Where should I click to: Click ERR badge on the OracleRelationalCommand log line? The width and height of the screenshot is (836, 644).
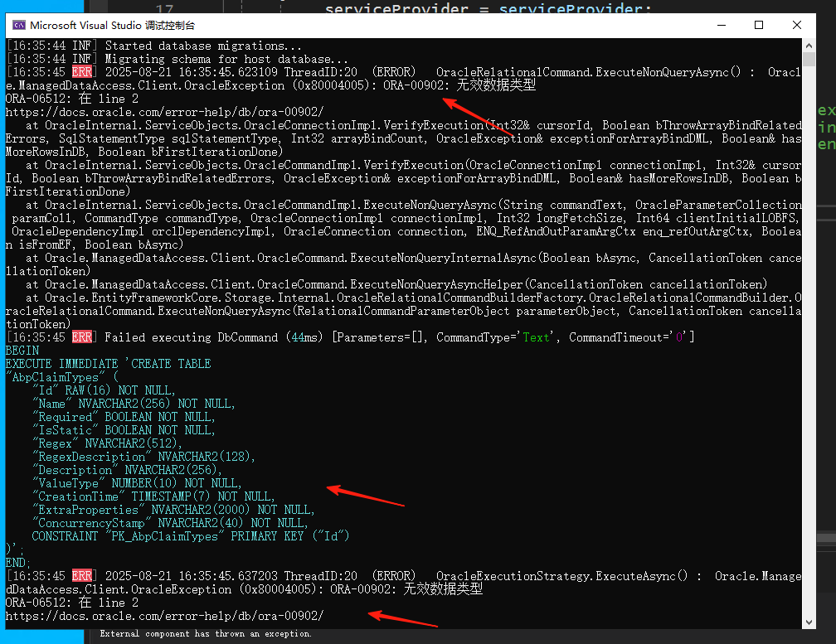point(82,72)
